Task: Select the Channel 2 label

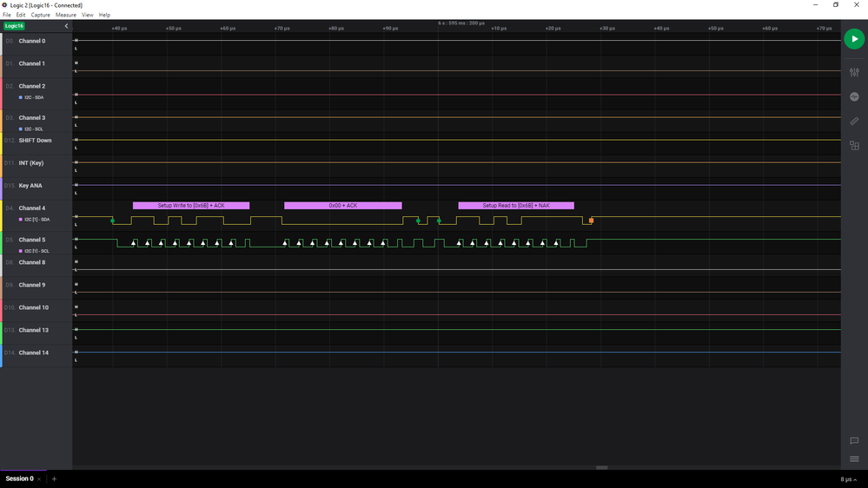Action: coord(32,86)
